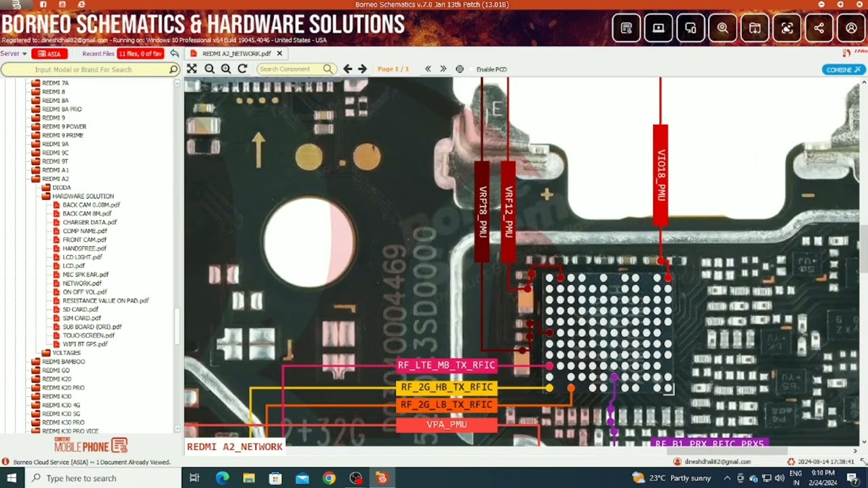
Task: Open WIFI BT GPS.pdf
Action: click(85, 344)
